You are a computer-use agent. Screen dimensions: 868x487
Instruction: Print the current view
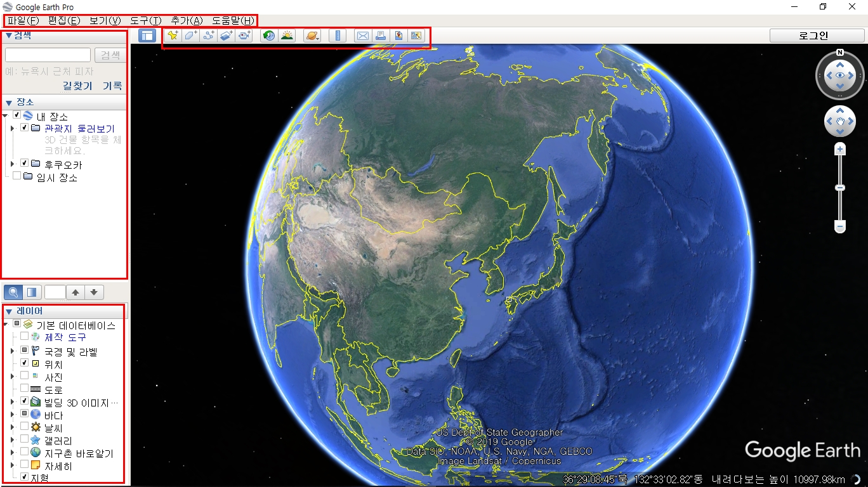[380, 36]
